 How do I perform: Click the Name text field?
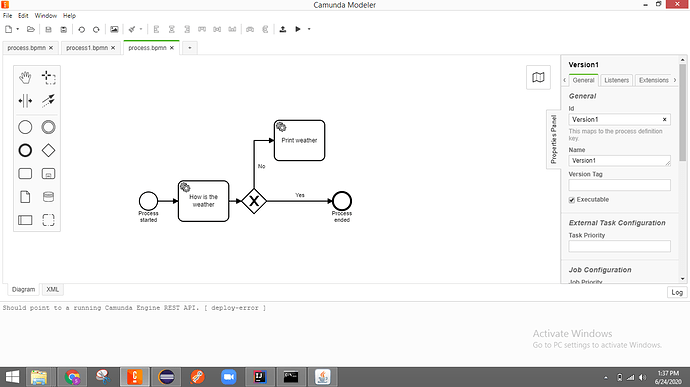[x=619, y=161]
